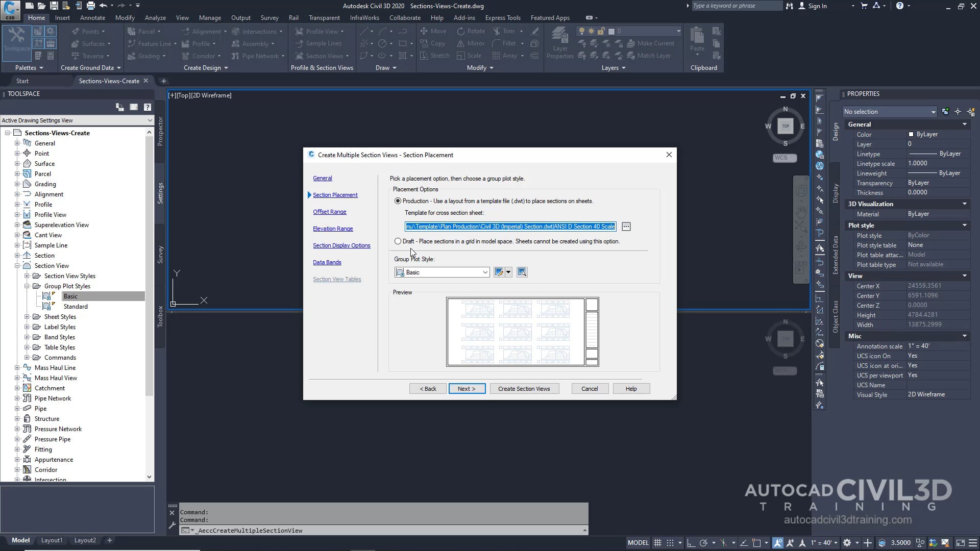Select the Draft placement option
This screenshot has height=551, width=980.
coord(398,241)
